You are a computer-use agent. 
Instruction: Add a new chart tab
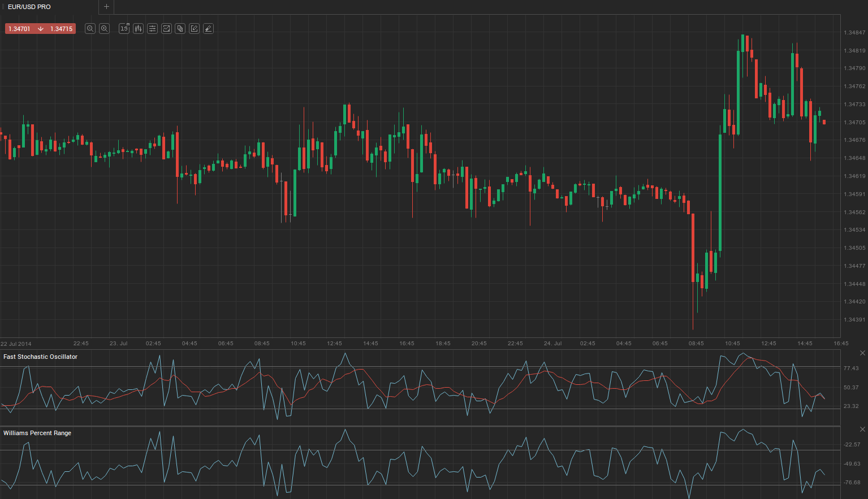pos(106,7)
